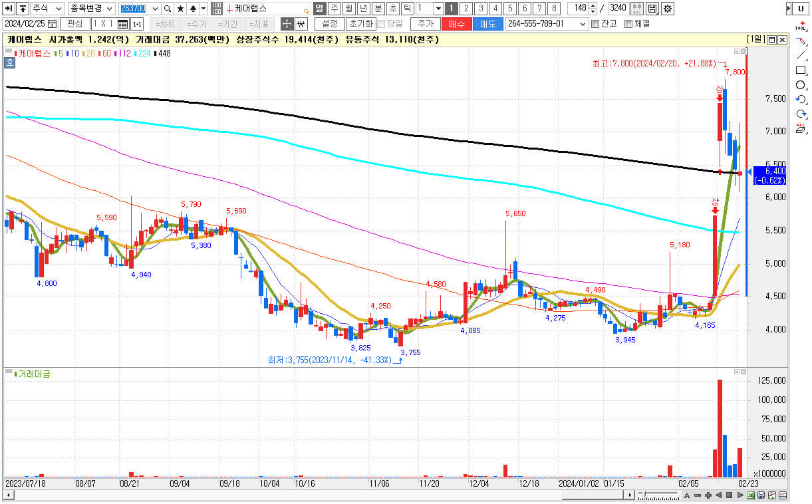Click the 1+1 layout icon
Image resolution: width=812 pixels, height=504 pixels.
pos(137,24)
